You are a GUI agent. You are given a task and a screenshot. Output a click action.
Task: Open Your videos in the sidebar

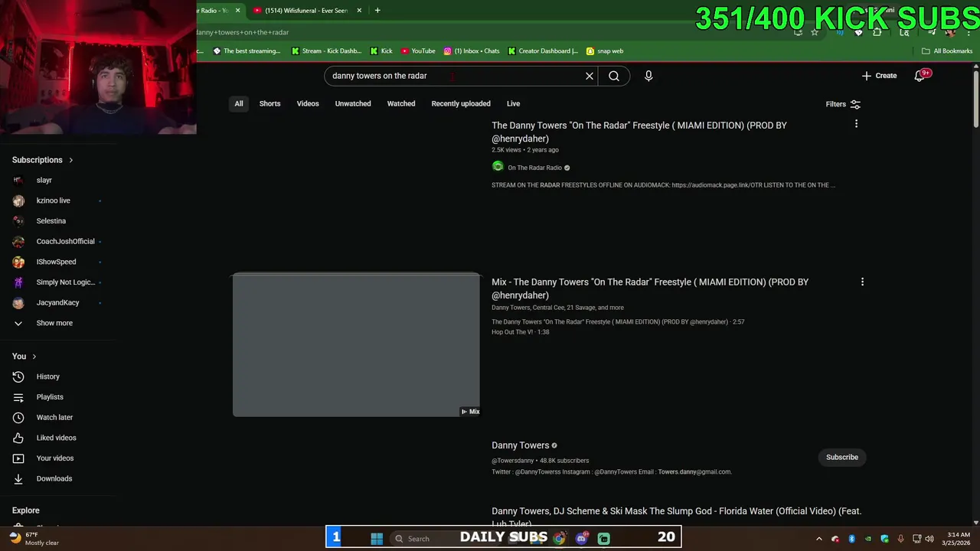tap(54, 458)
